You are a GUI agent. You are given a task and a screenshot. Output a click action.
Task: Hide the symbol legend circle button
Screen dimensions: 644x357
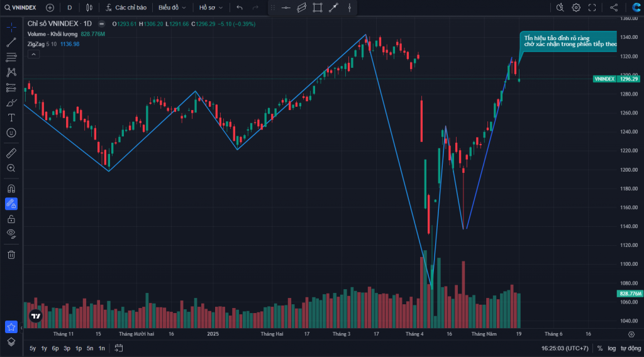101,24
